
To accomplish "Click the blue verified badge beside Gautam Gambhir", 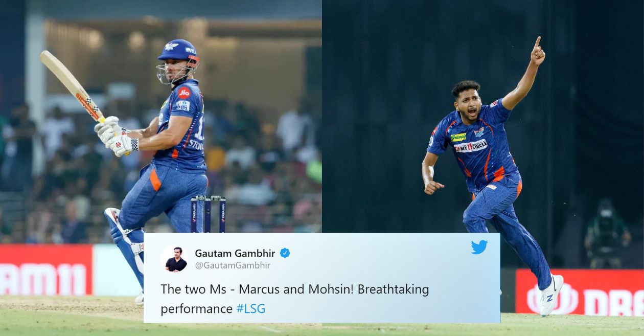I will click(x=285, y=253).
